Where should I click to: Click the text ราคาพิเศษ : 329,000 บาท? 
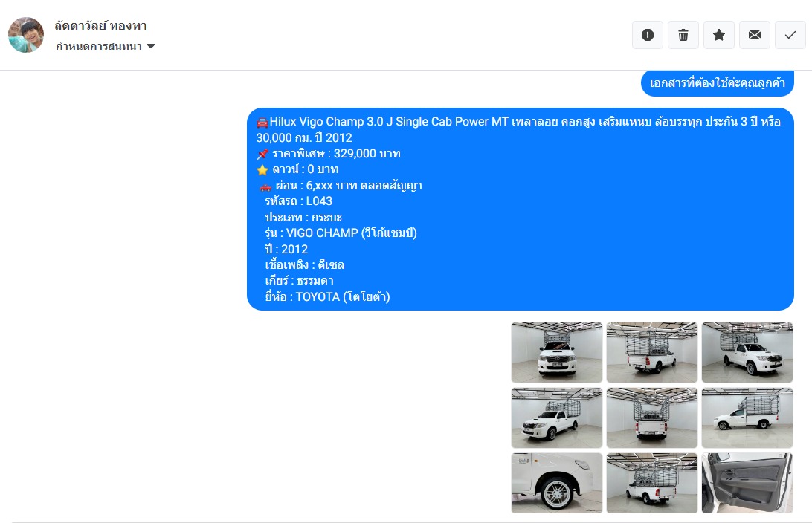pos(336,154)
